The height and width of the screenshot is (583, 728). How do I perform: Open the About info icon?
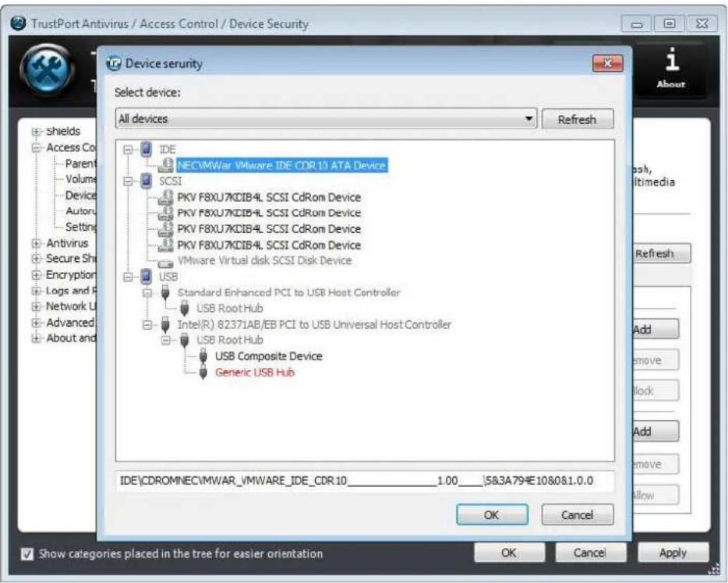pos(671,68)
